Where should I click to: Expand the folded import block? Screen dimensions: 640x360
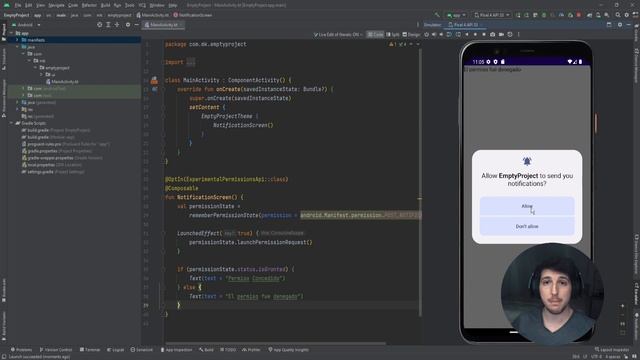point(190,62)
